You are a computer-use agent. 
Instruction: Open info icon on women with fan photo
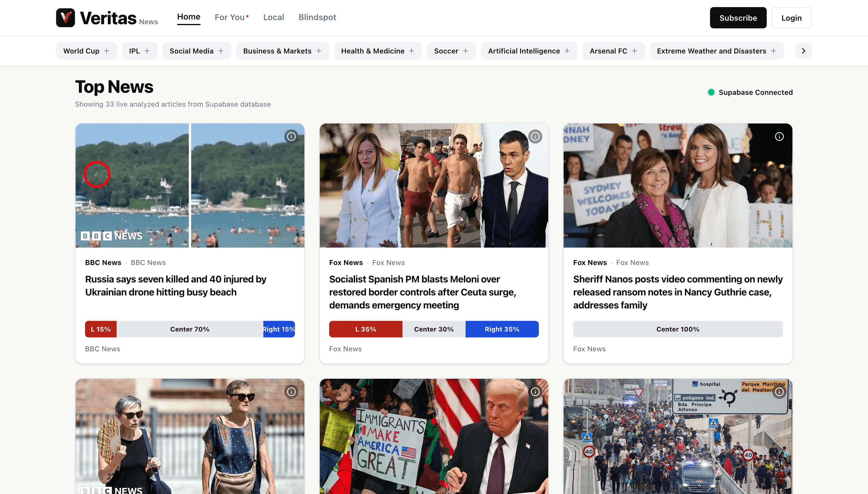click(x=291, y=392)
